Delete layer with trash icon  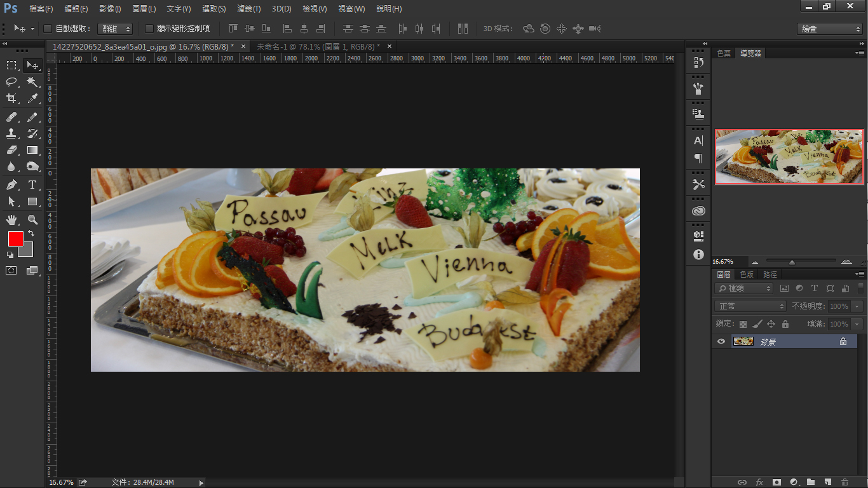[844, 482]
